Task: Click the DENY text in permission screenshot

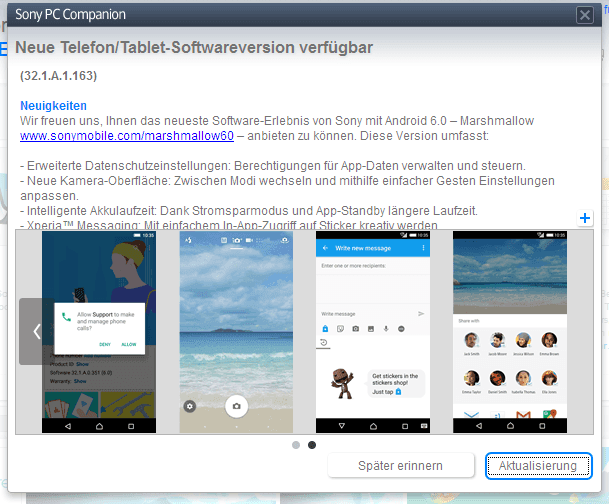Action: click(105, 344)
